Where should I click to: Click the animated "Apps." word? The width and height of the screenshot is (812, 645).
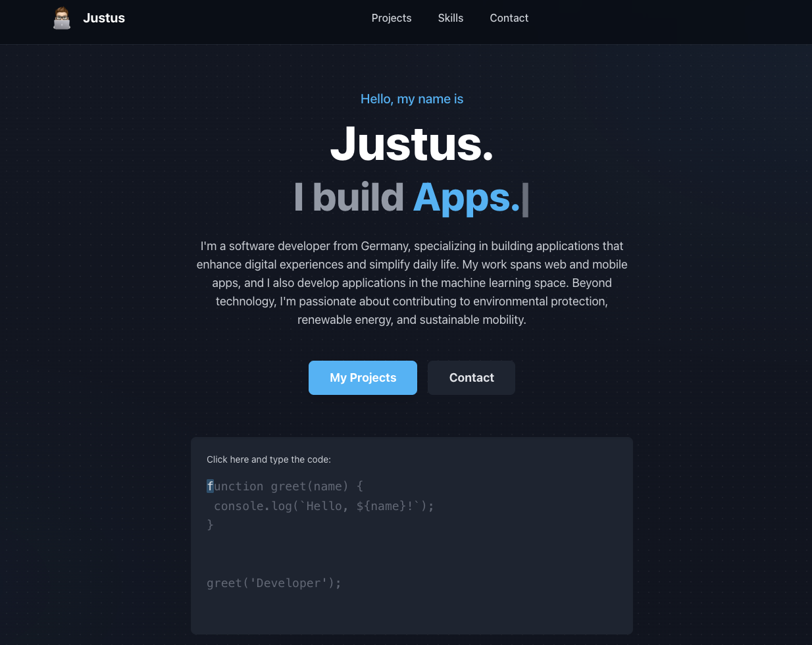(x=467, y=197)
